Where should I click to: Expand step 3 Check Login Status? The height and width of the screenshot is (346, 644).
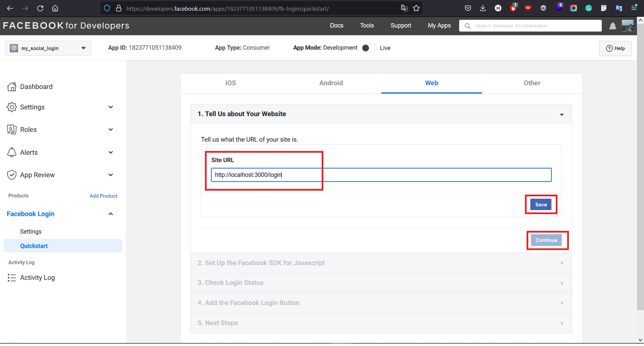click(x=381, y=283)
